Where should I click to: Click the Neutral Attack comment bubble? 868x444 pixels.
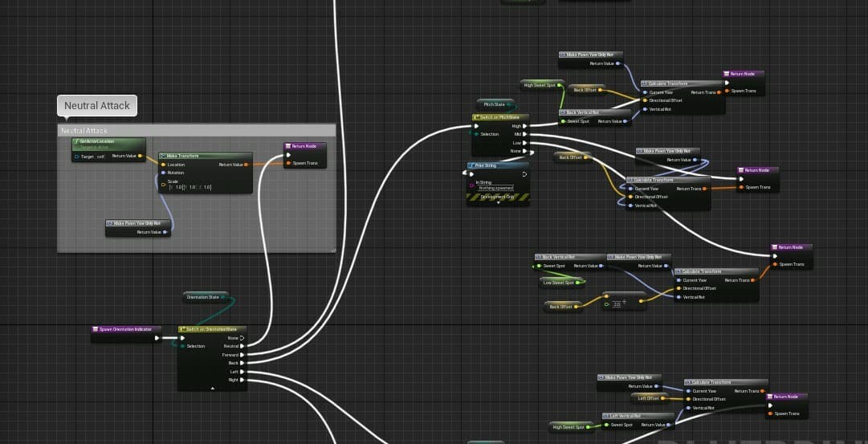pyautogui.click(x=97, y=106)
